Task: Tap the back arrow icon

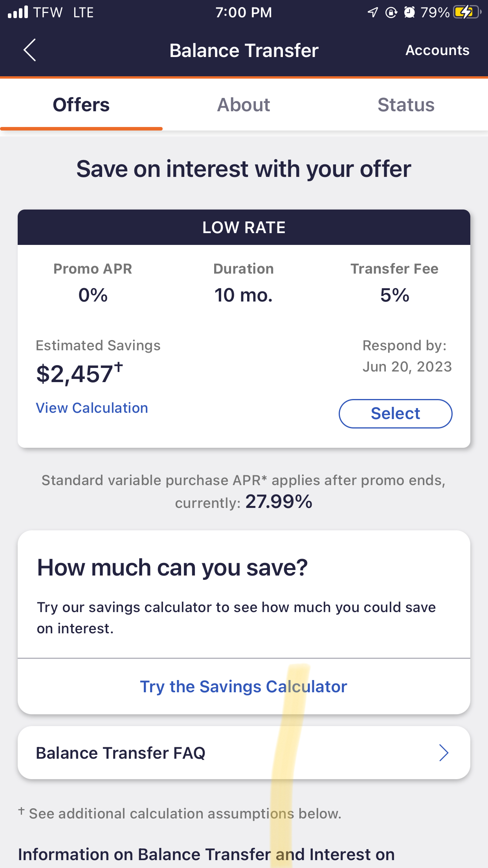Action: point(30,50)
